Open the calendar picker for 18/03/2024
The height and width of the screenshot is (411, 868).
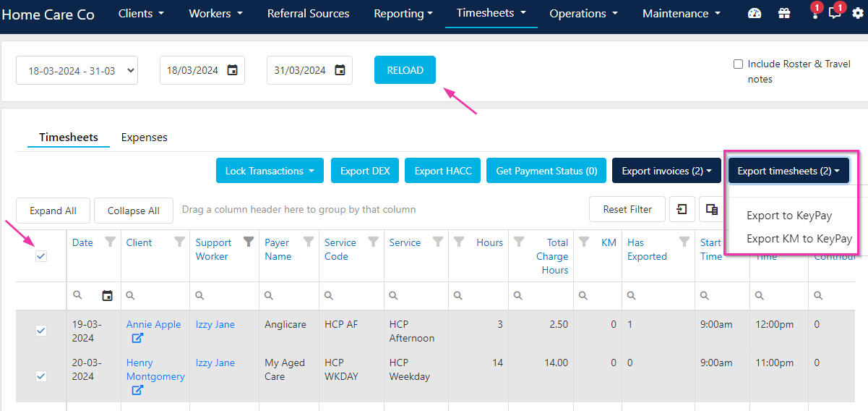(233, 70)
